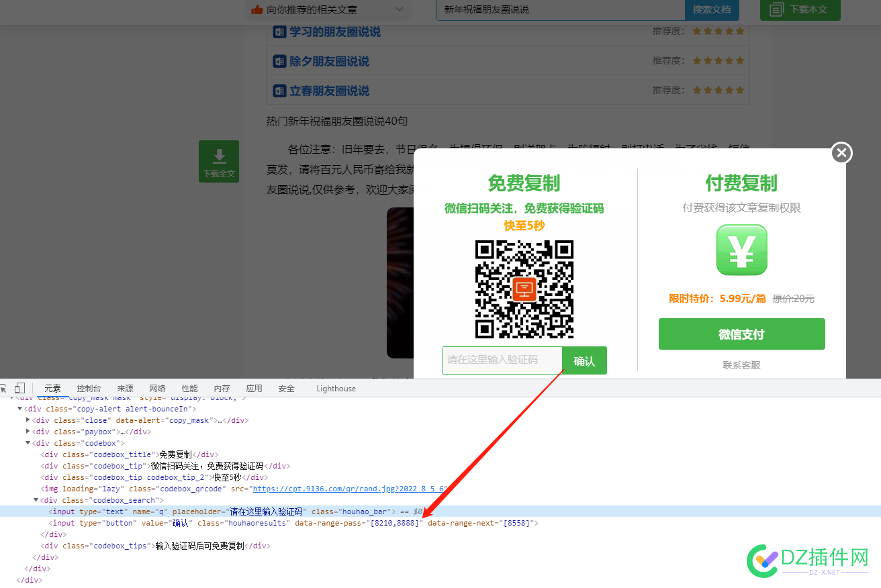Click the green yuan payment icon
The width and height of the screenshot is (881, 588).
pos(741,250)
